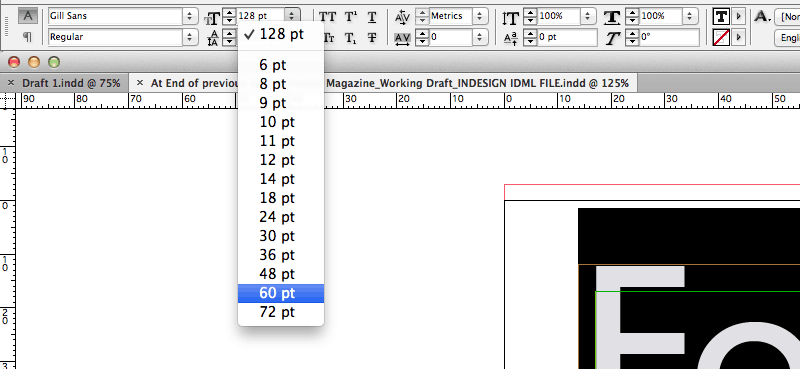Screen dimensions: 800x369
Task: Click the Character Style A. icon
Action: [x=763, y=16]
